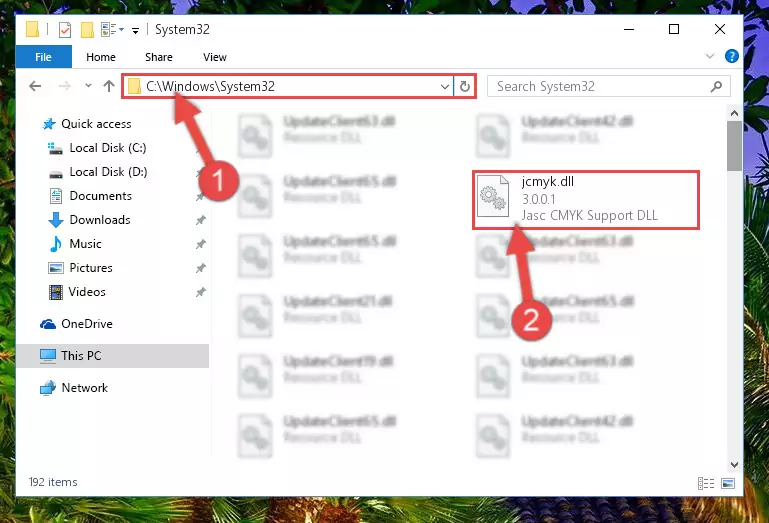Viewport: 769px width, 523px height.
Task: Go up one folder level
Action: tap(109, 86)
